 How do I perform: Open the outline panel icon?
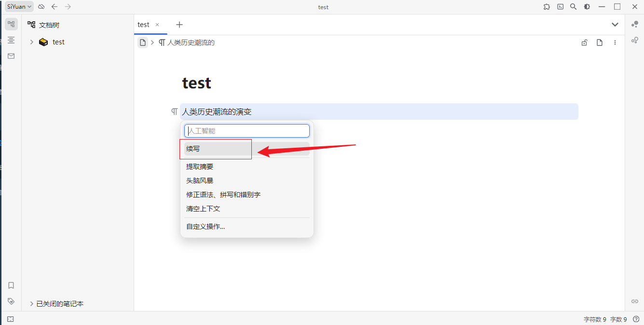(11, 40)
